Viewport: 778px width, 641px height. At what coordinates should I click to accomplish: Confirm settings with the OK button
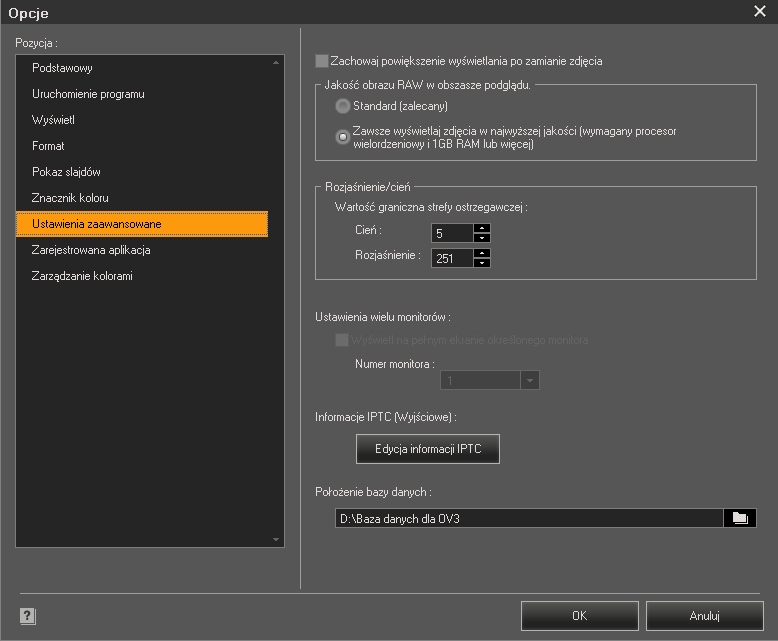point(580,616)
